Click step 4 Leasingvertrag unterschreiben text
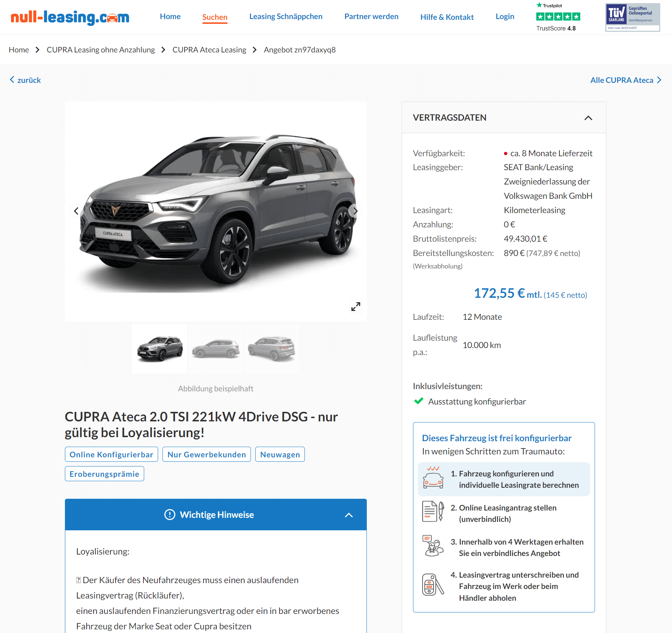This screenshot has height=633, width=672. pyautogui.click(x=515, y=586)
